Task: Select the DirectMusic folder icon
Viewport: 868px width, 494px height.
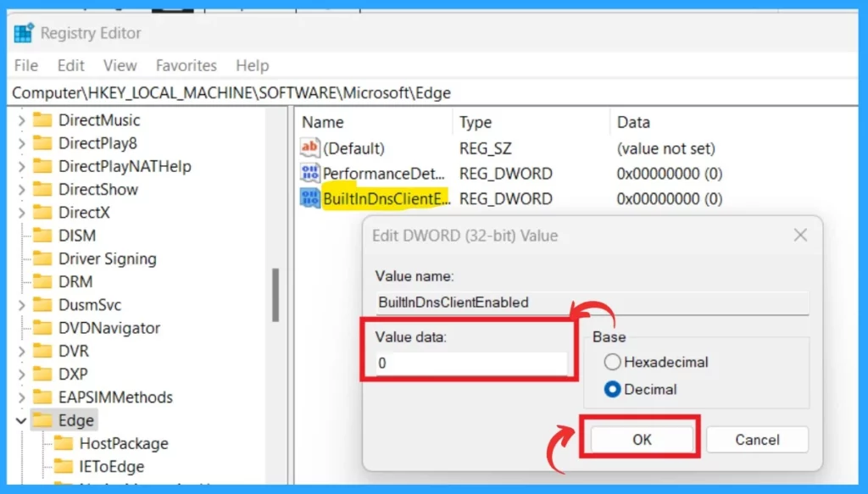Action: click(x=42, y=119)
